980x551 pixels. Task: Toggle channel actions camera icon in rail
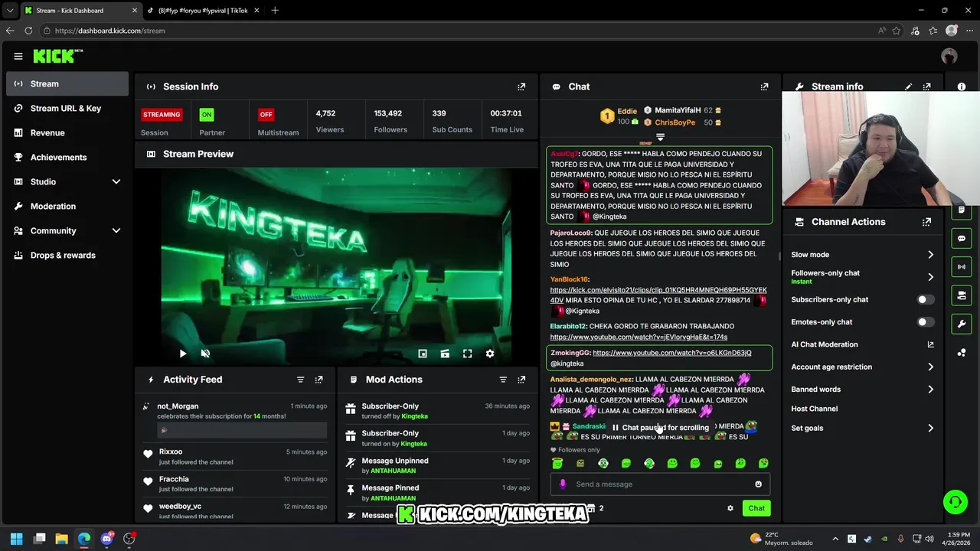pos(962,295)
